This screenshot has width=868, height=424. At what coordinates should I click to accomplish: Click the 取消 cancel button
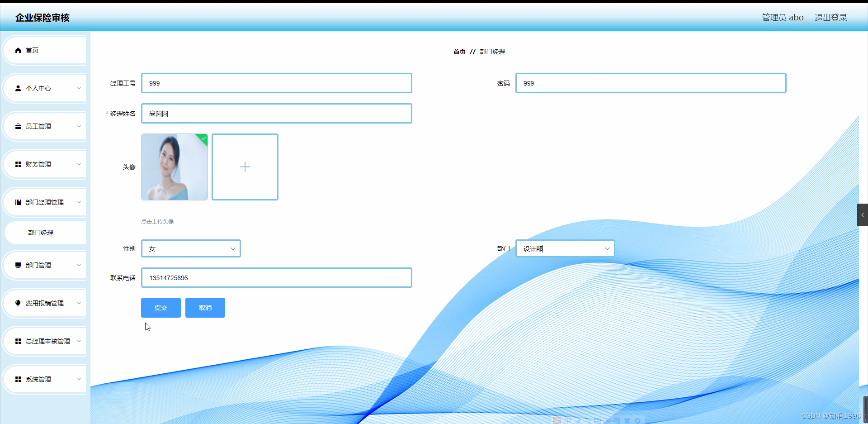[x=205, y=307]
